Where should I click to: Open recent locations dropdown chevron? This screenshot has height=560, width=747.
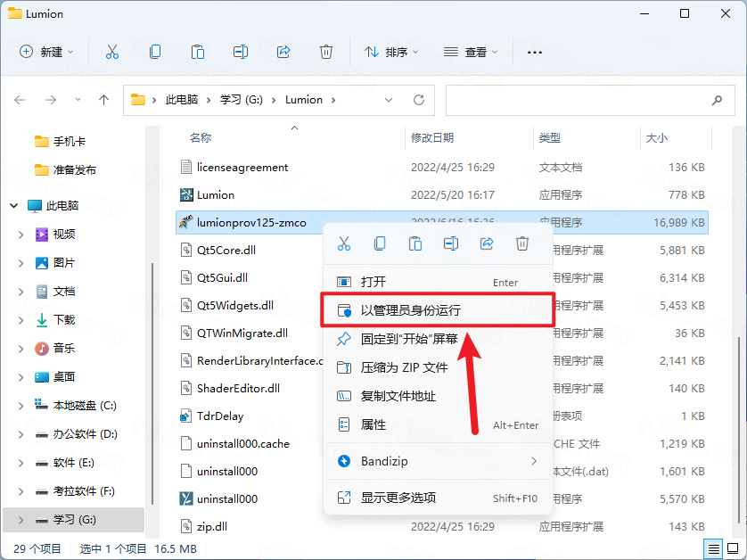pyautogui.click(x=78, y=100)
